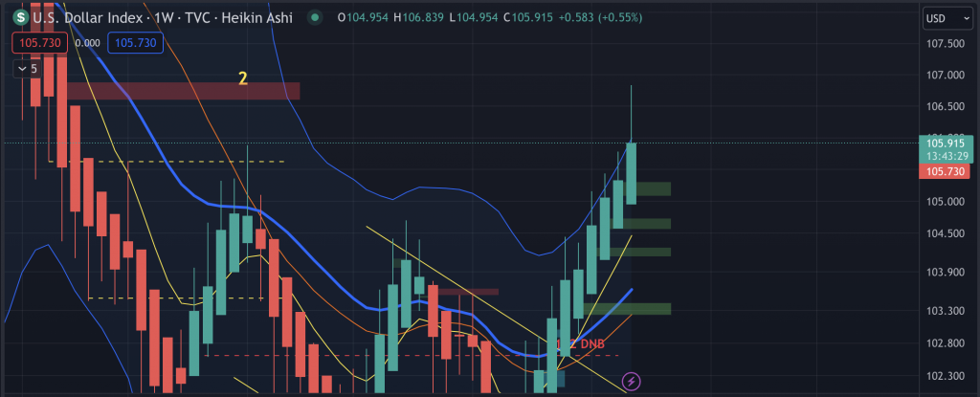Click the close value C105.915
The image size is (980, 397).
pyautogui.click(x=530, y=17)
